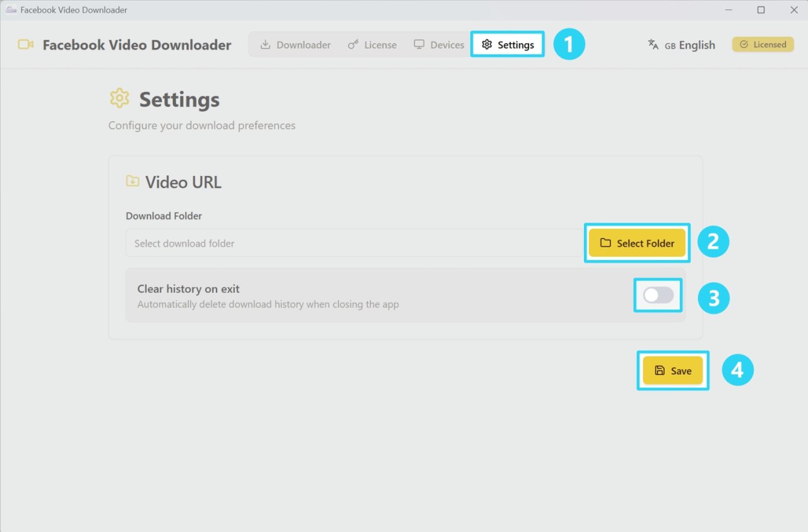
Task: Click the gear icon beside the Settings heading
Action: point(119,98)
